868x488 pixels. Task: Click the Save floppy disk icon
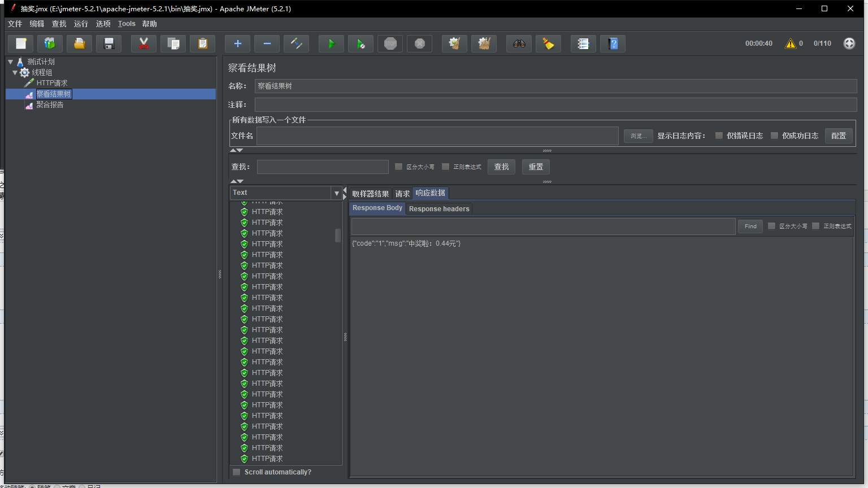109,43
